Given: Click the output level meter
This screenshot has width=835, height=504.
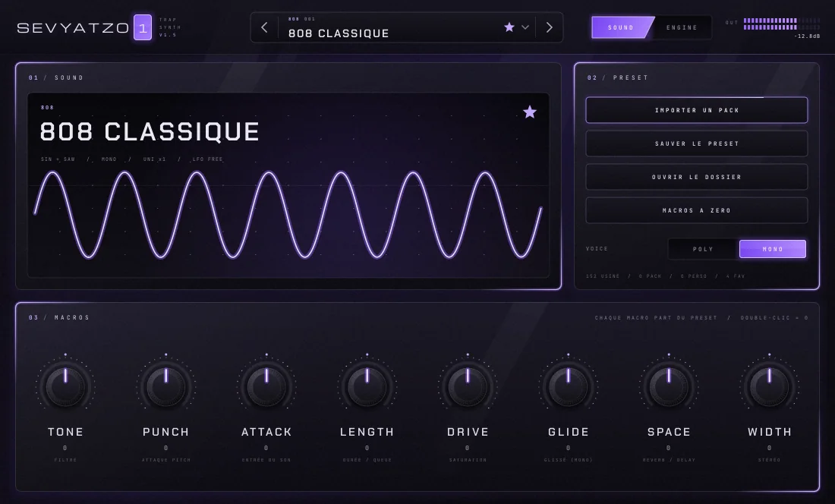Looking at the screenshot, I should point(782,24).
